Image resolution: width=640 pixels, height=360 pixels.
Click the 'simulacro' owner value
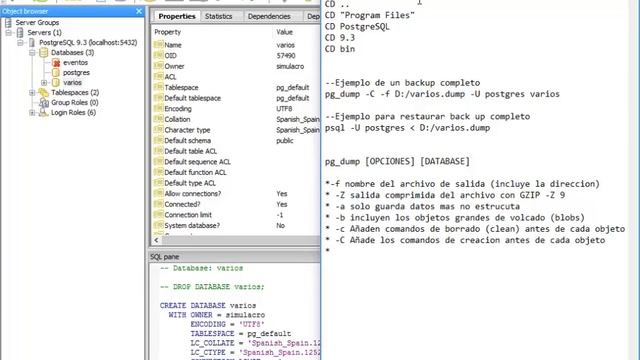click(290, 66)
